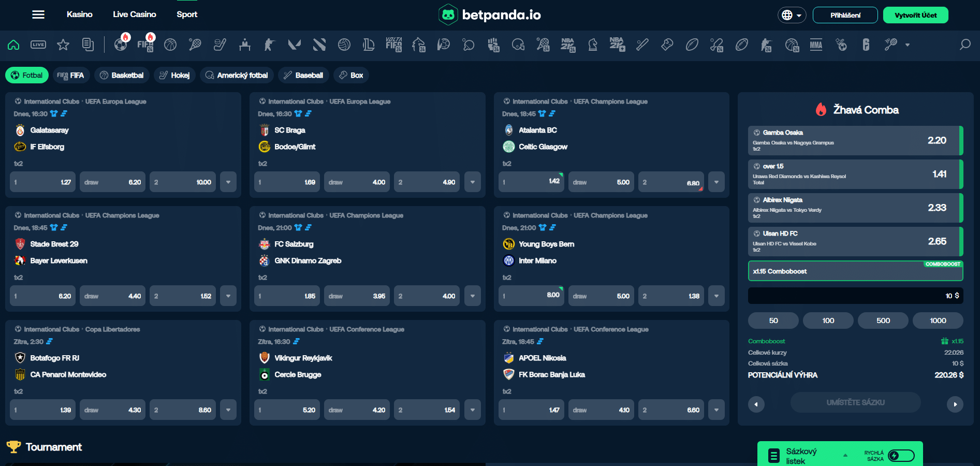Set combo stake to 50
The height and width of the screenshot is (466, 980).
click(773, 321)
